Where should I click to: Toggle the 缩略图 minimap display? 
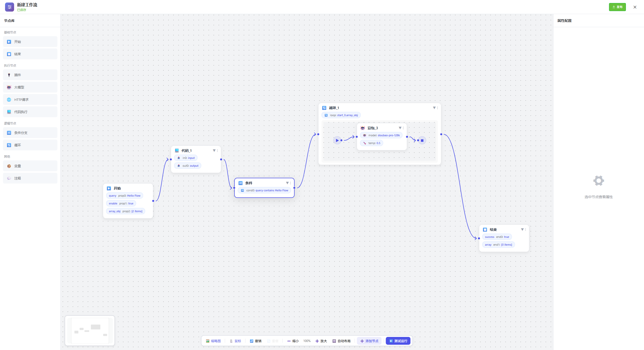point(213,341)
